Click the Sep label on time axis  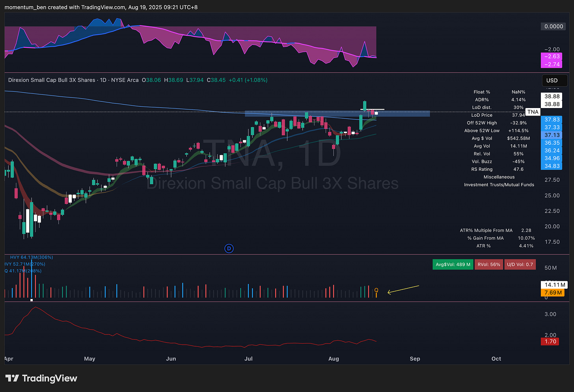pos(415,359)
